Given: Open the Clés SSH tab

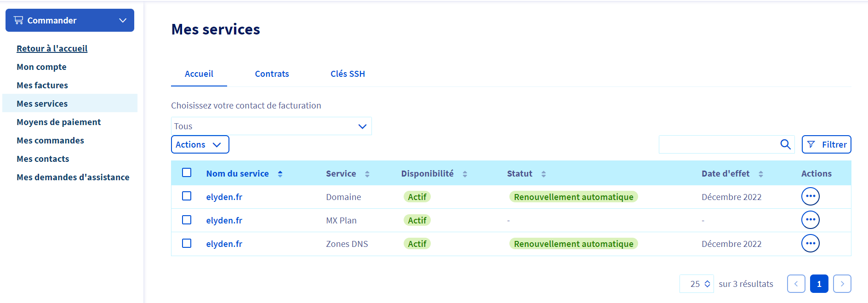Looking at the screenshot, I should coord(348,74).
